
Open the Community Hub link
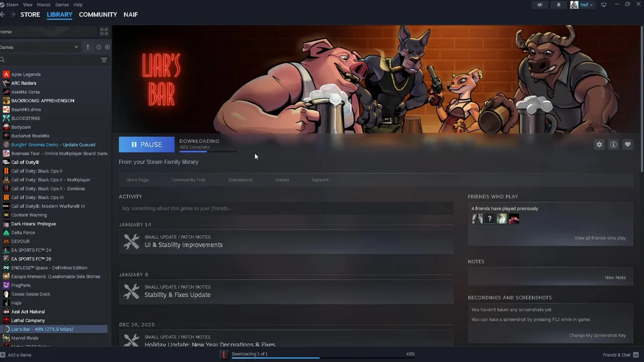pos(188,179)
